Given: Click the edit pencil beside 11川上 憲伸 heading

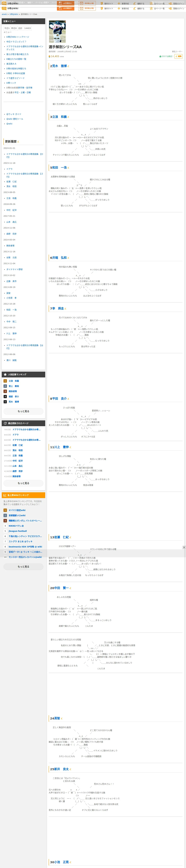Looking at the screenshot, I should click(70, 447).
